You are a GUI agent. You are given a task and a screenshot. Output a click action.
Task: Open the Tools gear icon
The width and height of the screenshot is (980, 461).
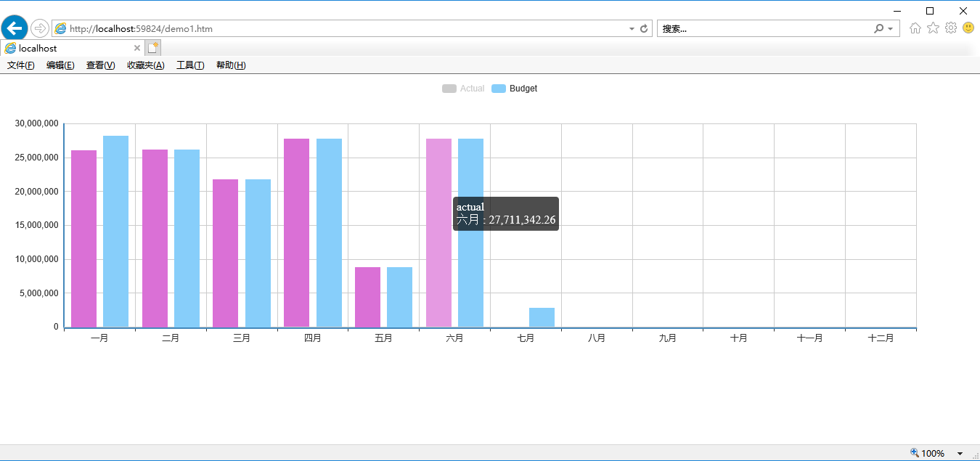click(951, 28)
